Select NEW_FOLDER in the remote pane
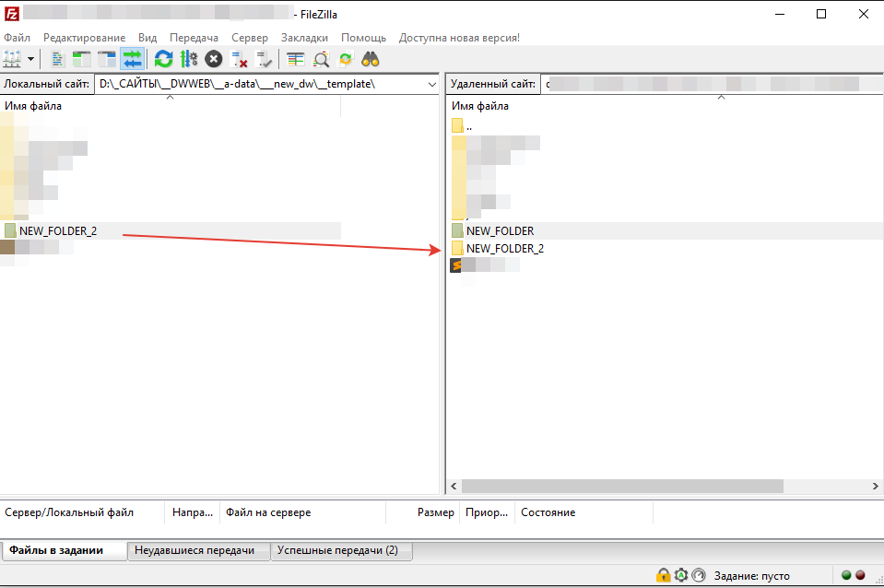 (500, 231)
